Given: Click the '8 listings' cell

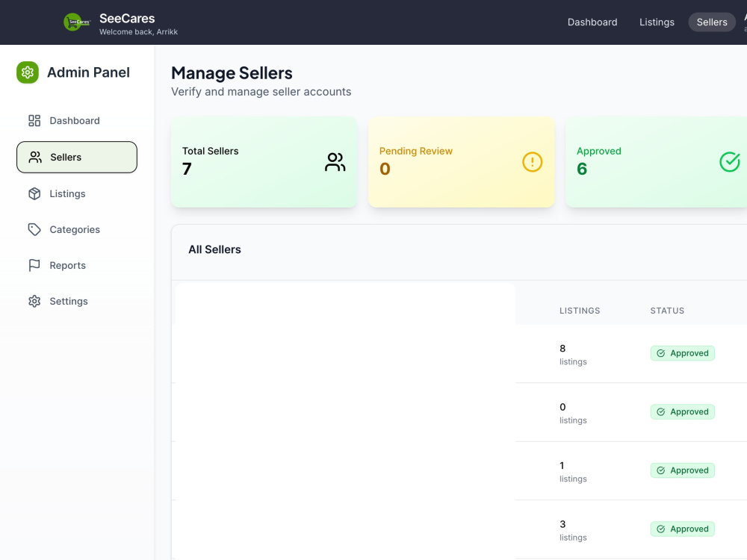Looking at the screenshot, I should [573, 355].
